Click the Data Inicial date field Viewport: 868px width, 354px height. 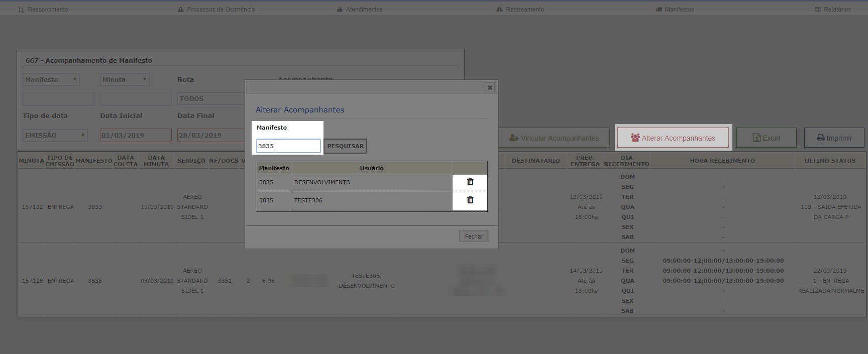coord(136,135)
